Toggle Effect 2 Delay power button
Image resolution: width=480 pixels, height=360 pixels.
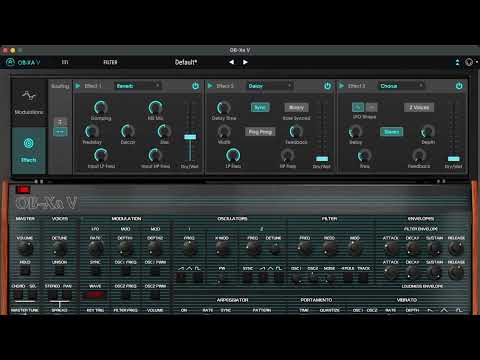327,86
